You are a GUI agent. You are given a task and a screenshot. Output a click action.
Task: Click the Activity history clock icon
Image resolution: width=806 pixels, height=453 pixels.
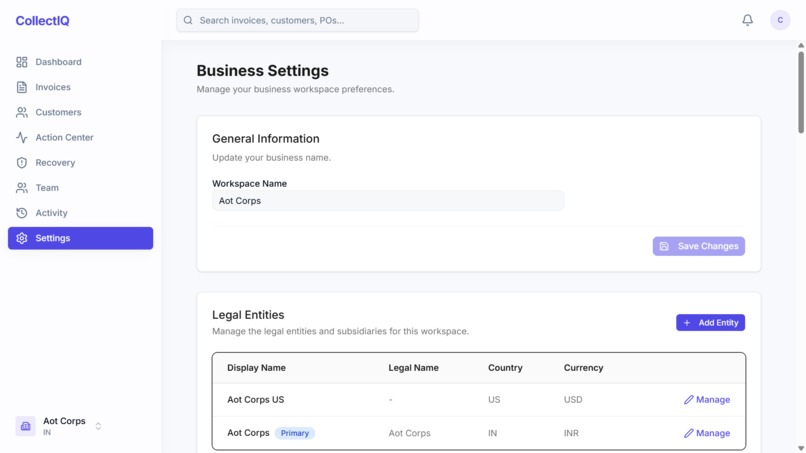[x=22, y=213]
